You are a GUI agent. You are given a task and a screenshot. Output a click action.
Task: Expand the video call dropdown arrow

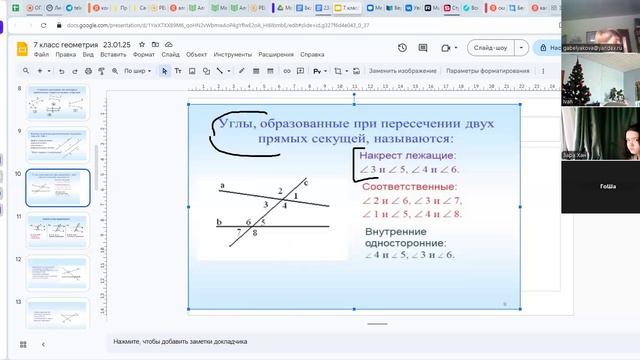tap(456, 48)
